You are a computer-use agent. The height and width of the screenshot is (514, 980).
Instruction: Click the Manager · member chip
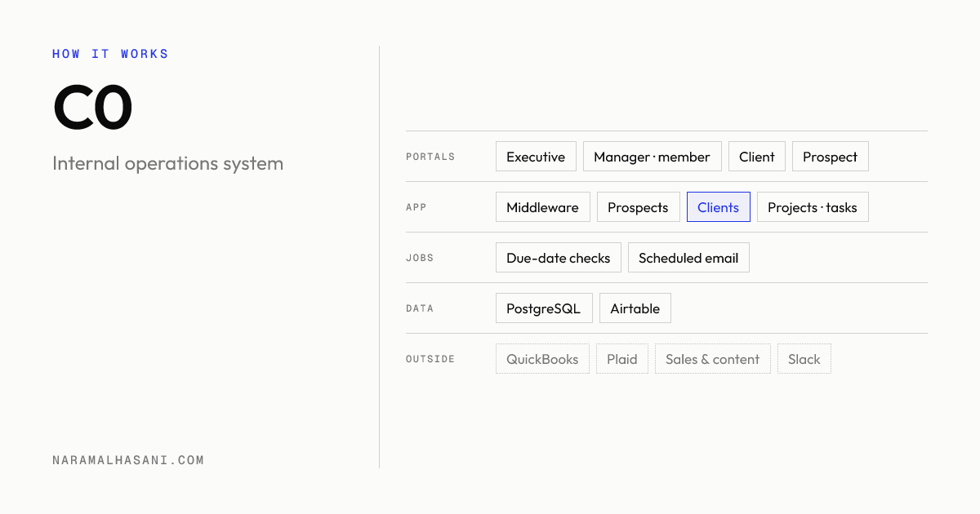tap(653, 157)
